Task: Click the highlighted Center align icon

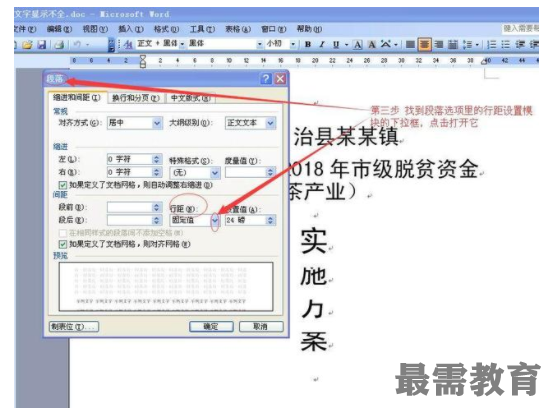Action: [425, 44]
